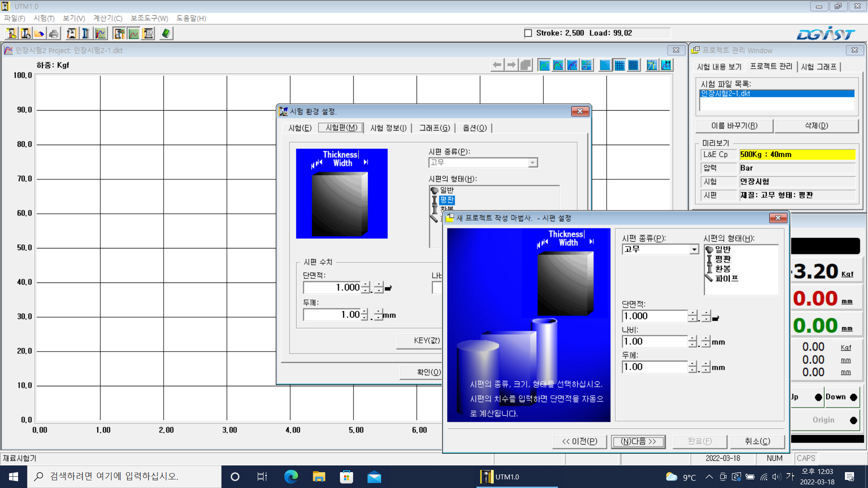The image size is (868, 488).
Task: Select 평판 in the wizard 시편의 형태 list
Action: tap(722, 259)
